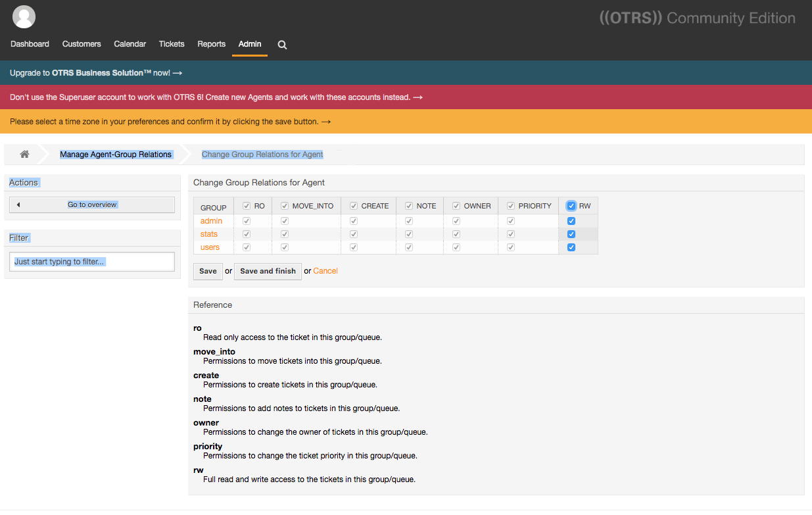The height and width of the screenshot is (515, 812).
Task: Click the Save button
Action: coord(208,271)
